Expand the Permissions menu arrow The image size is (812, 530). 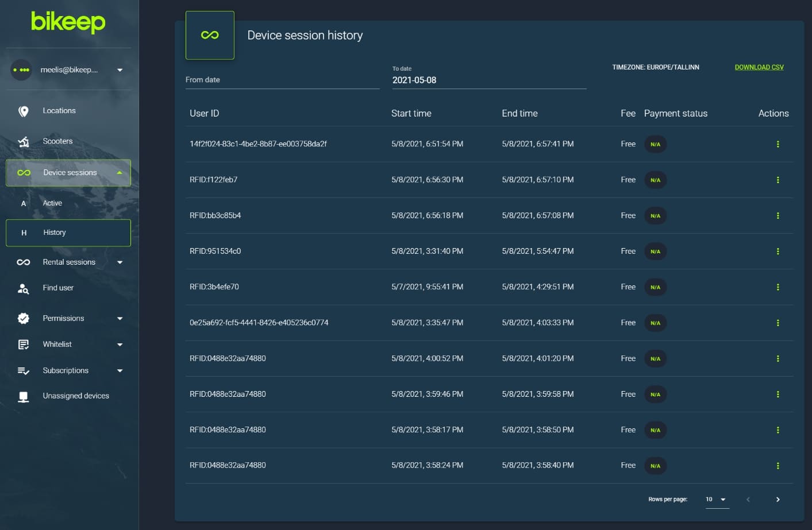tap(120, 319)
